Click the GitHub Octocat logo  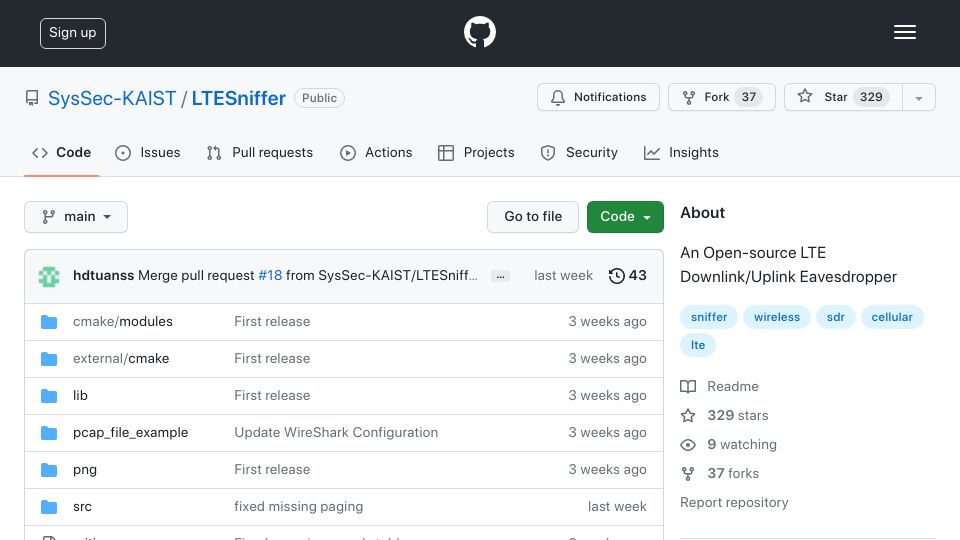[x=479, y=32]
